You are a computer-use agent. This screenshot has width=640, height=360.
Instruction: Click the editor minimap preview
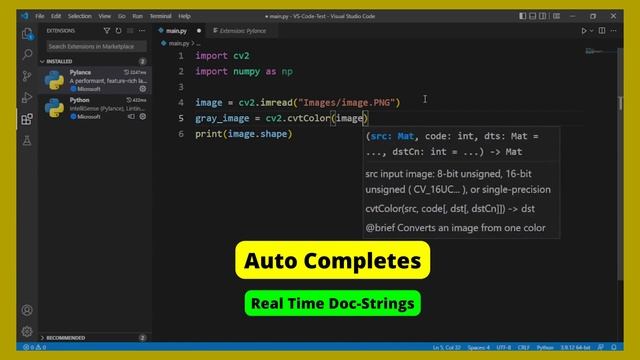[x=599, y=51]
